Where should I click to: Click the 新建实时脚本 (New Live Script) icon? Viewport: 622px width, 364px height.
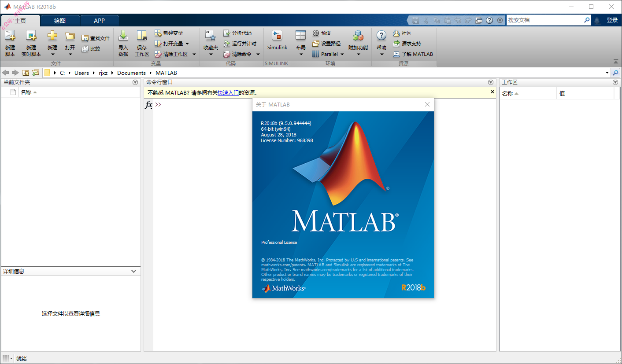[x=31, y=36]
